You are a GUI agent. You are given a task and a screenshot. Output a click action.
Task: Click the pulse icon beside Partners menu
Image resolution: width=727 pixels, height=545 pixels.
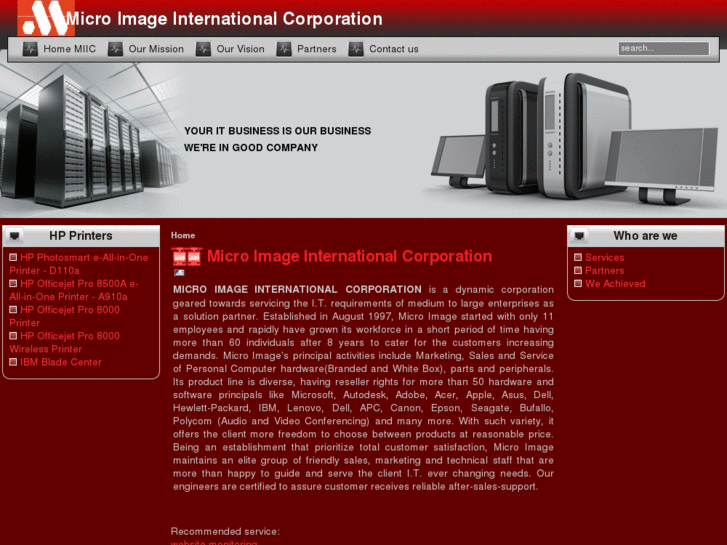(284, 49)
